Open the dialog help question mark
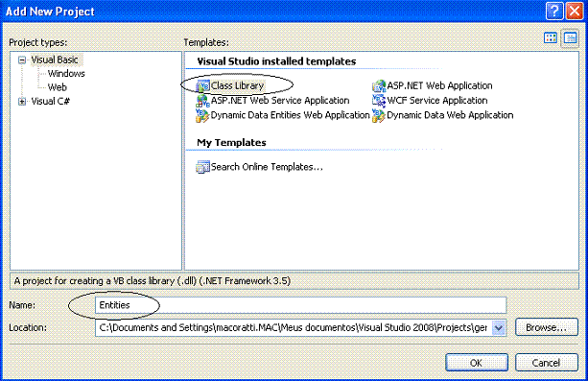This screenshot has height=381, width=588. tap(554, 11)
